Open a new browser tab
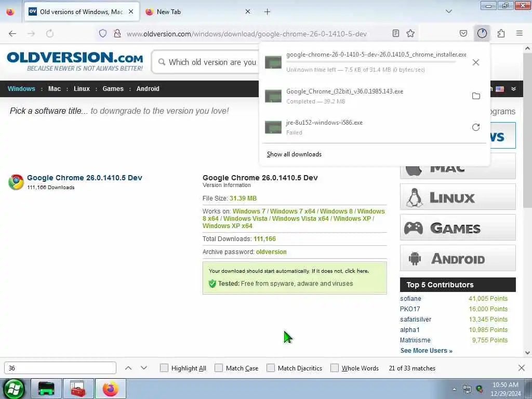Screen dimensions: 532x399 [x=267, y=12]
